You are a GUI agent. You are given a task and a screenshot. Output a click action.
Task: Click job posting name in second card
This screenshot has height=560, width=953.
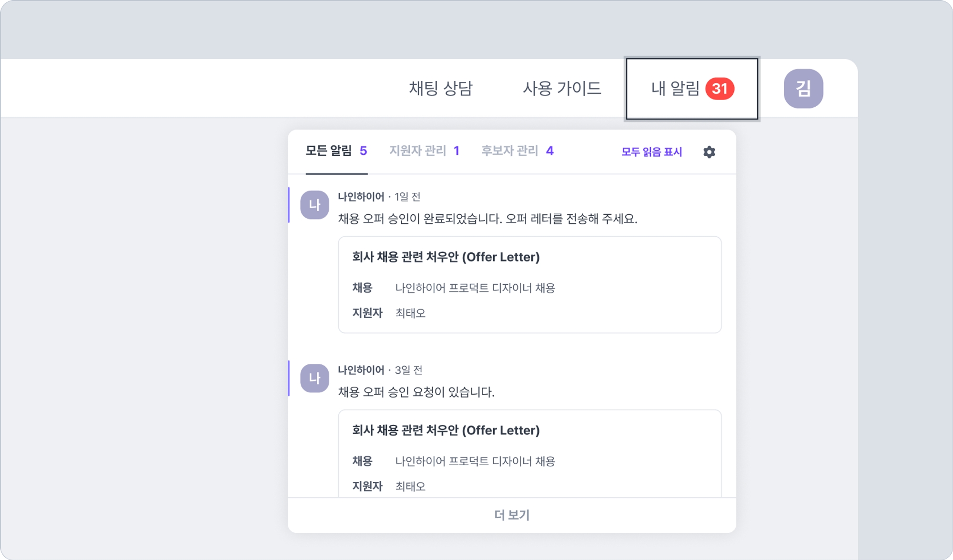click(x=475, y=461)
